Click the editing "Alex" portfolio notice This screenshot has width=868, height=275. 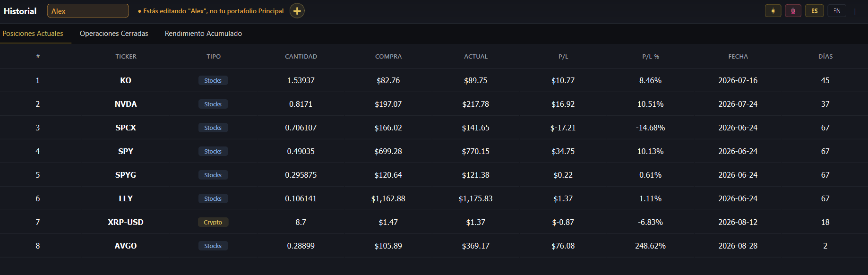point(211,11)
